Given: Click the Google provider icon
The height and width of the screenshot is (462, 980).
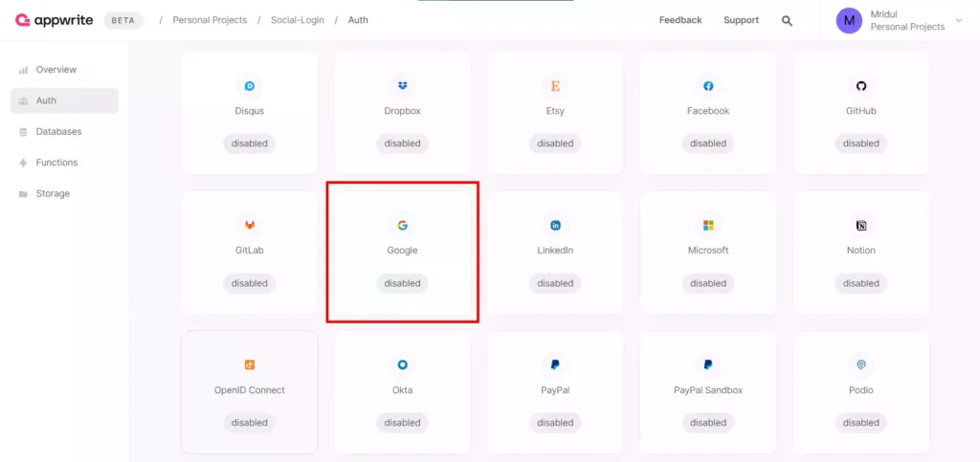Looking at the screenshot, I should pyautogui.click(x=403, y=226).
